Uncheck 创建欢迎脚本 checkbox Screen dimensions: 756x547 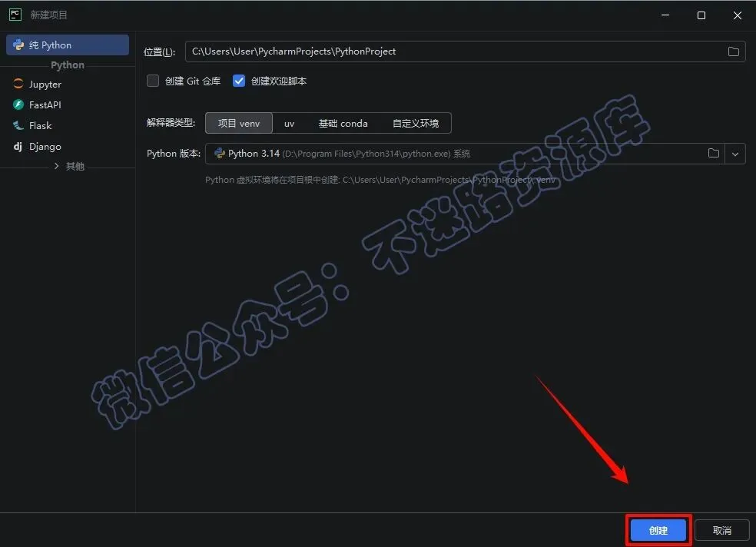tap(239, 81)
